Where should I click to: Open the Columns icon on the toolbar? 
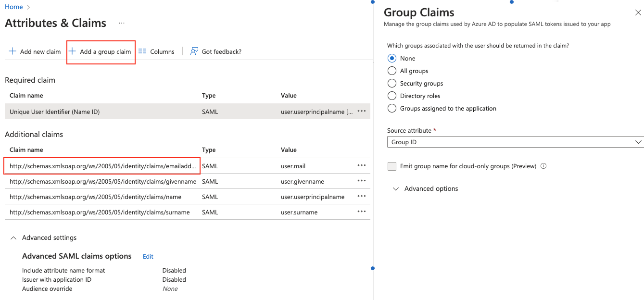[x=142, y=51]
